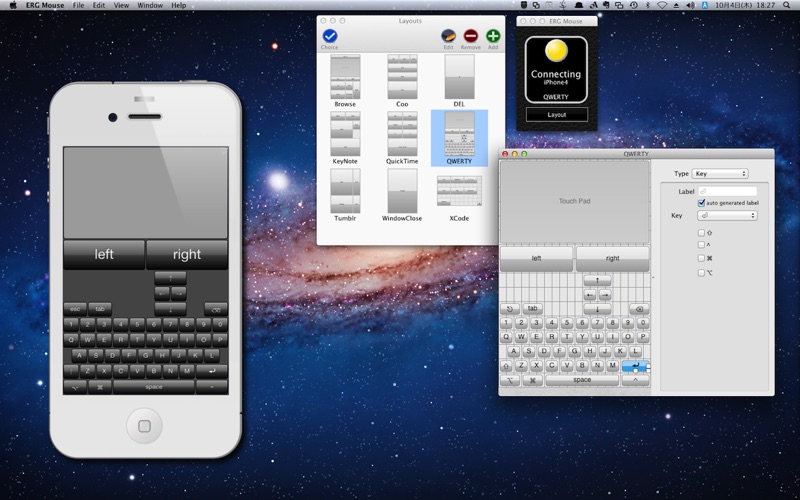Click the backspace key in QWERTY editor

click(x=639, y=309)
